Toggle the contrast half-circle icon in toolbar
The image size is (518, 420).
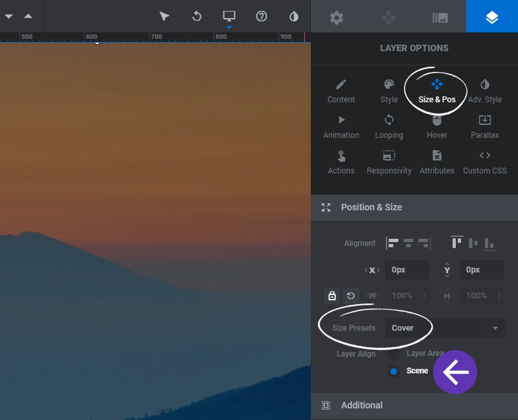294,16
